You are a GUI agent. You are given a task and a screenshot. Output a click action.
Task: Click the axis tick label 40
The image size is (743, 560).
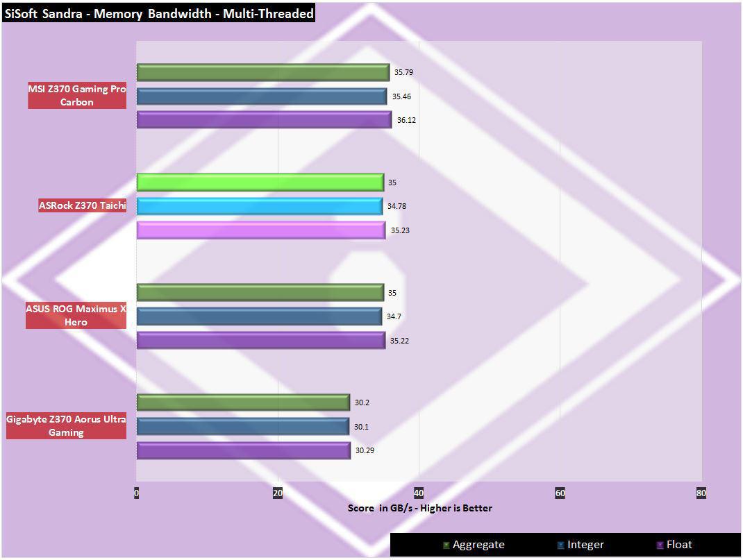419,493
